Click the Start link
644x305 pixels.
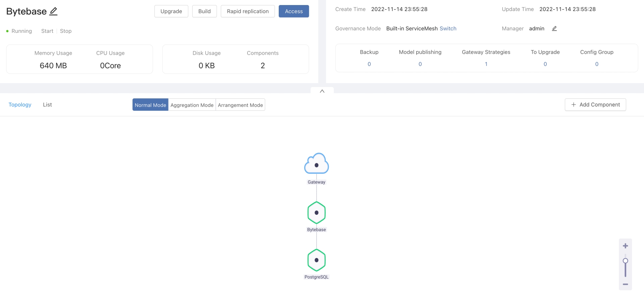click(47, 31)
